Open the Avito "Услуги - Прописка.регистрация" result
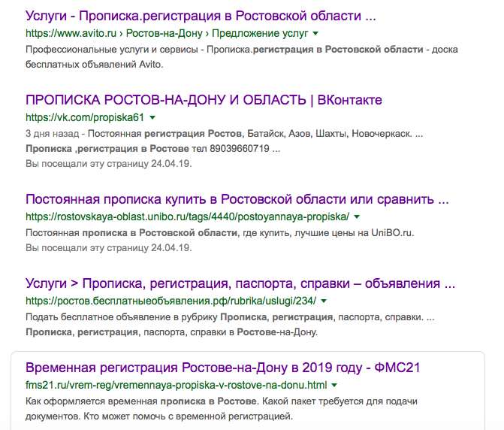The height and width of the screenshot is (430, 504). tap(201, 16)
